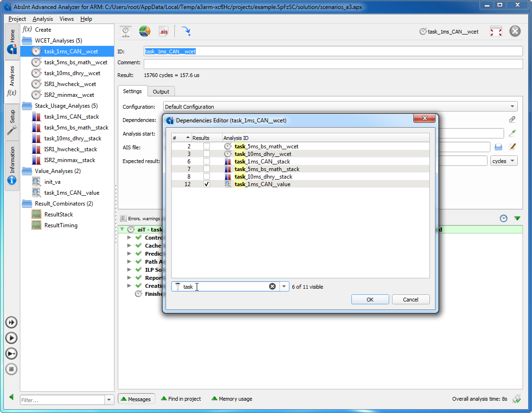Viewport: 532px width, 413px height.
Task: Open Memory usage panel
Action: (x=232, y=399)
